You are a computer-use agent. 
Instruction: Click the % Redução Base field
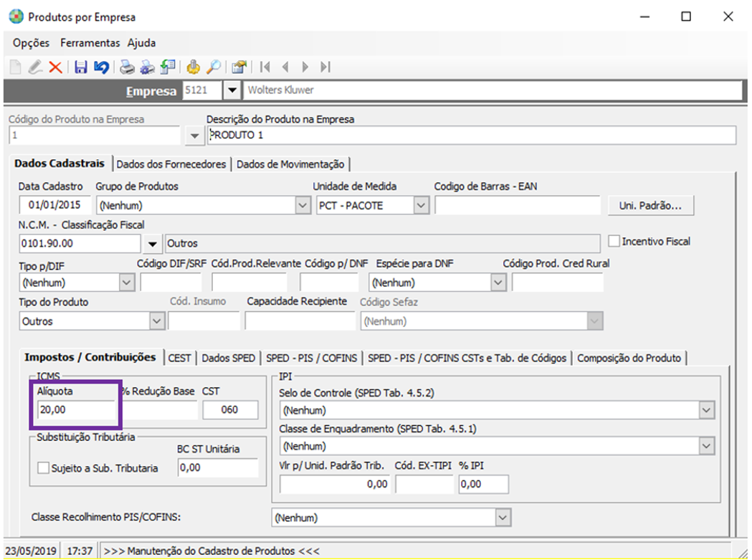(159, 410)
